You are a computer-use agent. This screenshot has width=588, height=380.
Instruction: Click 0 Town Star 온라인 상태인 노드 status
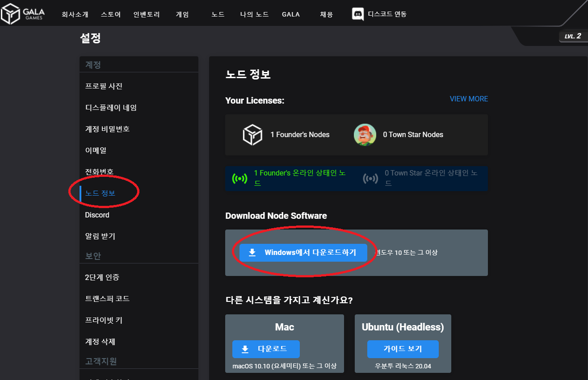point(431,178)
